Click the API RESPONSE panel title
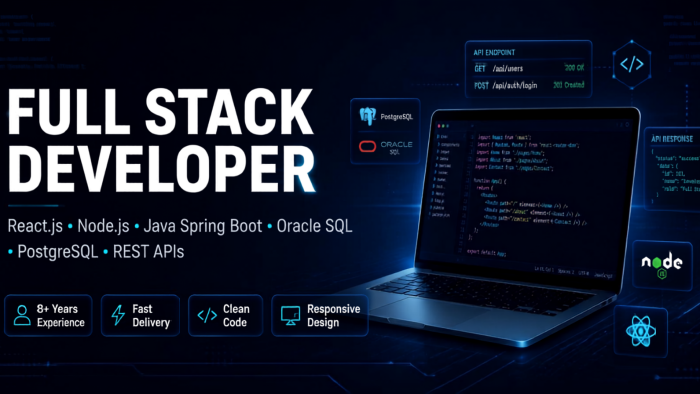The width and height of the screenshot is (700, 394). point(672,139)
